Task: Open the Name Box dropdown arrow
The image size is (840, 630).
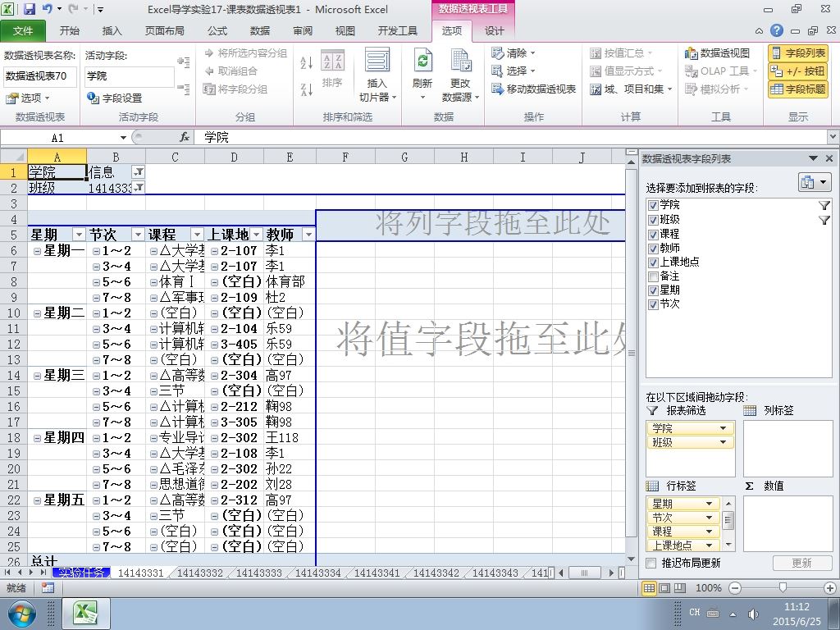Action: [123, 138]
